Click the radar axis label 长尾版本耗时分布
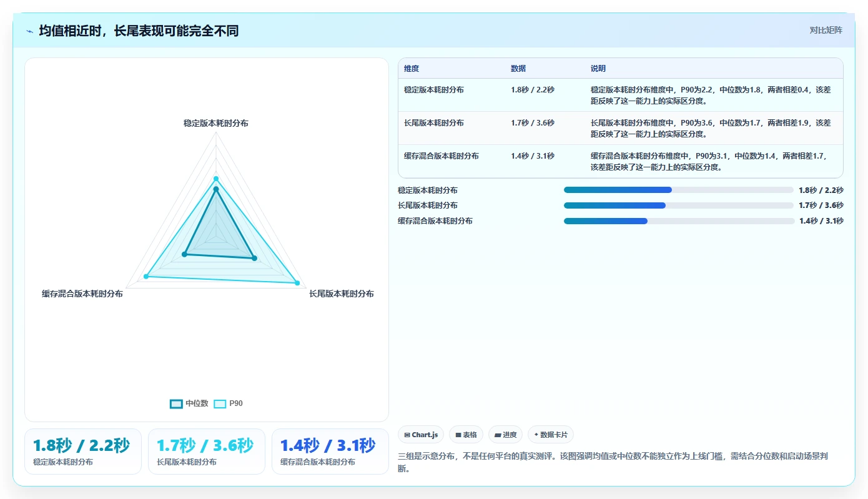The width and height of the screenshot is (868, 499). coord(342,294)
